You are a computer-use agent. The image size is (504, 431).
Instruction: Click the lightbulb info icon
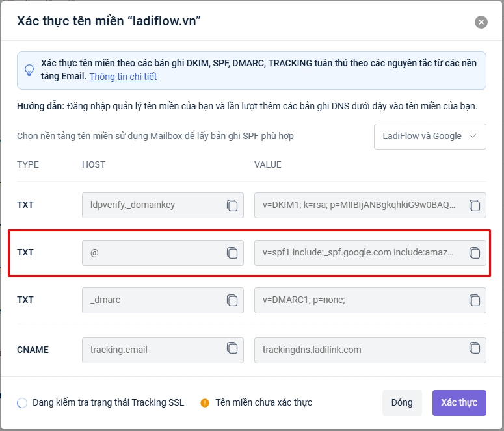coord(29,70)
